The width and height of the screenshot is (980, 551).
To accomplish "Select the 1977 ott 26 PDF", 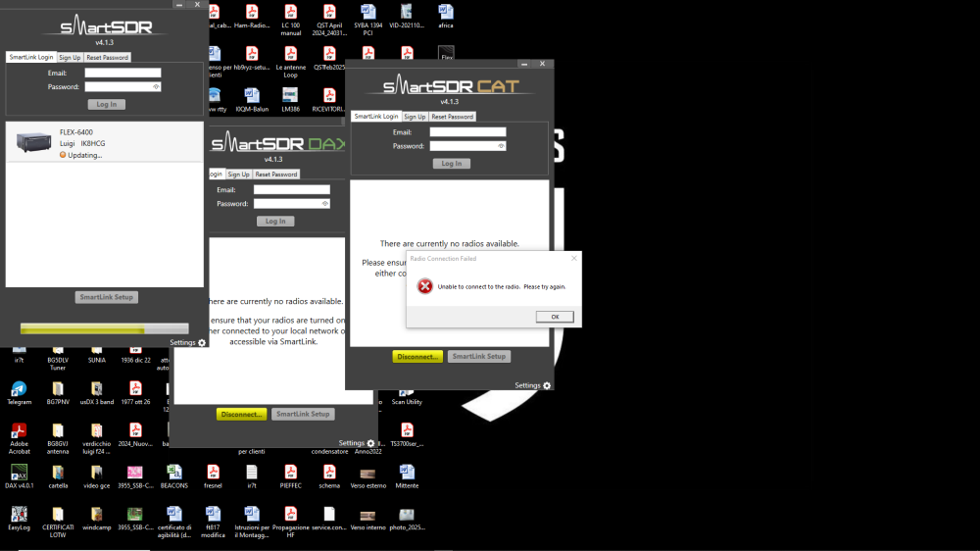I will [135, 393].
